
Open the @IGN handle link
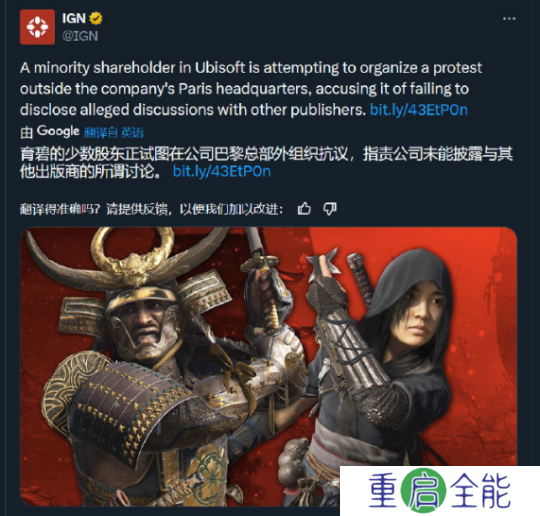pyautogui.click(x=80, y=36)
